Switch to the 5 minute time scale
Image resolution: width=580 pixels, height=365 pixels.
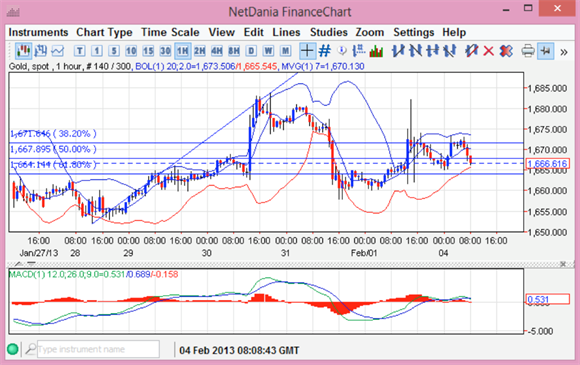click(x=114, y=51)
